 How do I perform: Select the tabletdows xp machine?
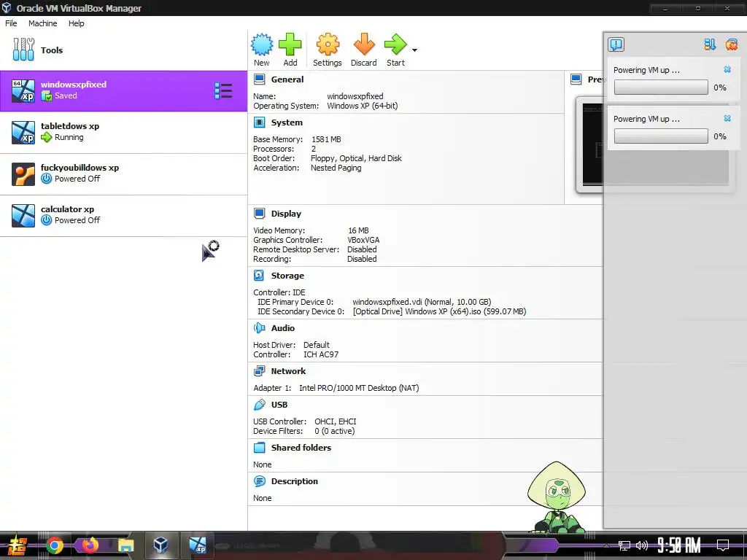pos(123,132)
